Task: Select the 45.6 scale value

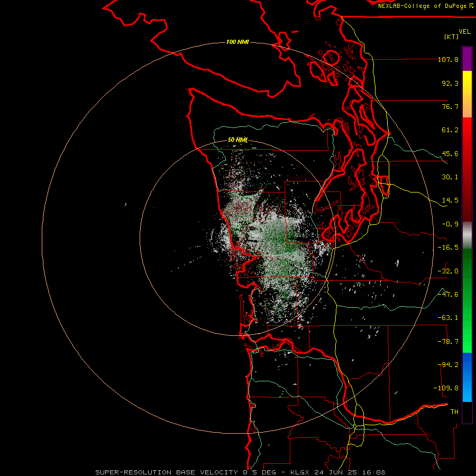Action: (x=450, y=153)
